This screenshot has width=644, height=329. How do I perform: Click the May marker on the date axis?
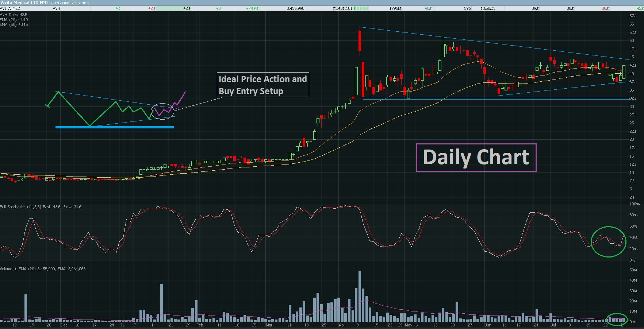pyautogui.click(x=409, y=325)
